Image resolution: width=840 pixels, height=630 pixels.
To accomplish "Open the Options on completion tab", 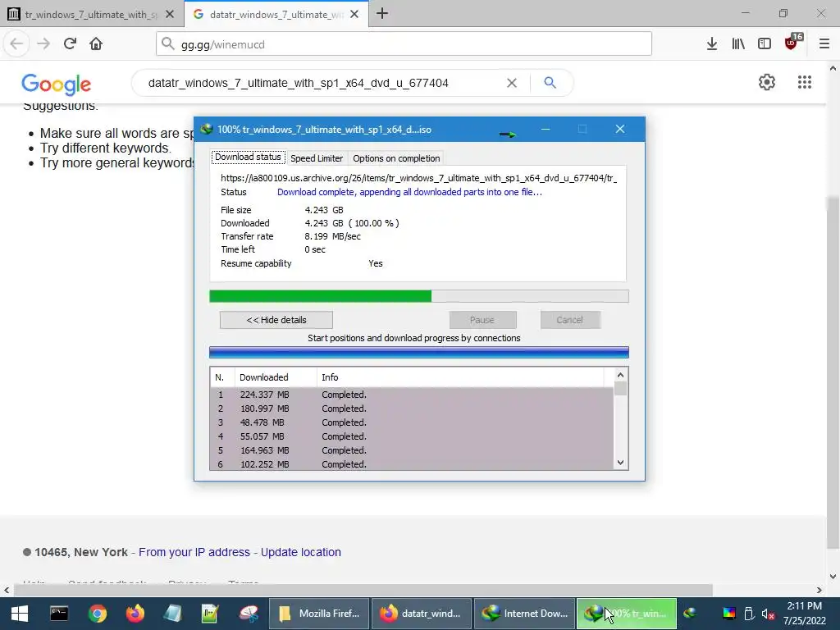I will pyautogui.click(x=396, y=158).
